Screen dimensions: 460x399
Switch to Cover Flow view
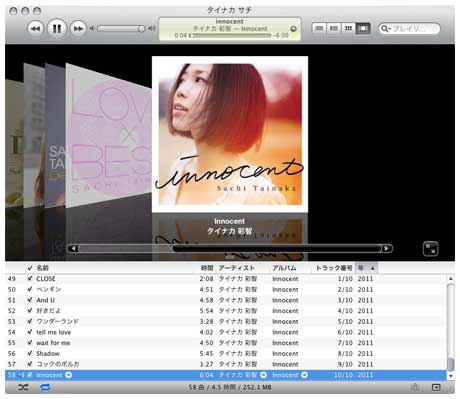point(363,29)
